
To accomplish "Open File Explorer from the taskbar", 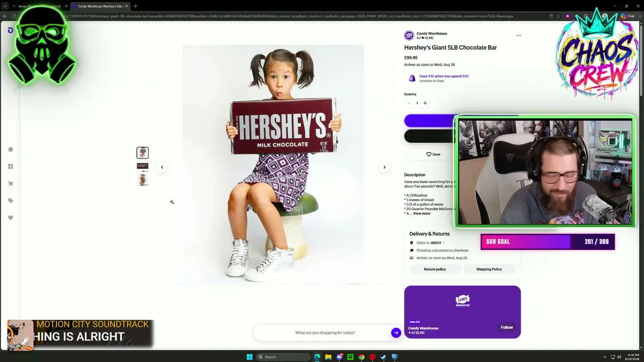I will point(328,357).
